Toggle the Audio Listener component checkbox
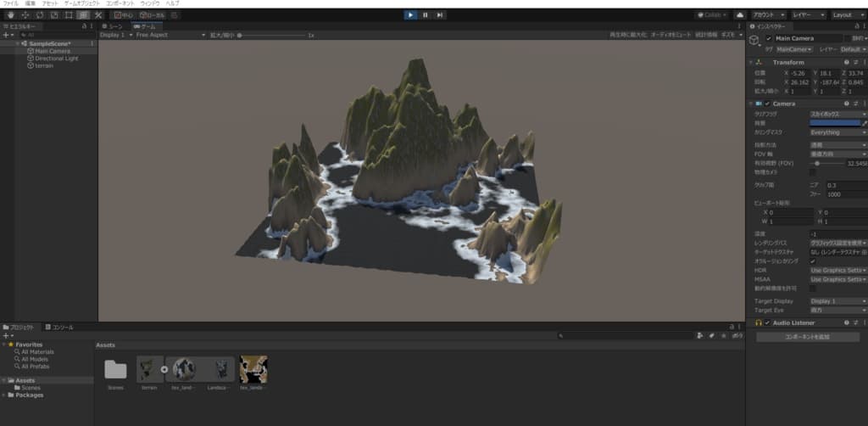 tap(767, 323)
